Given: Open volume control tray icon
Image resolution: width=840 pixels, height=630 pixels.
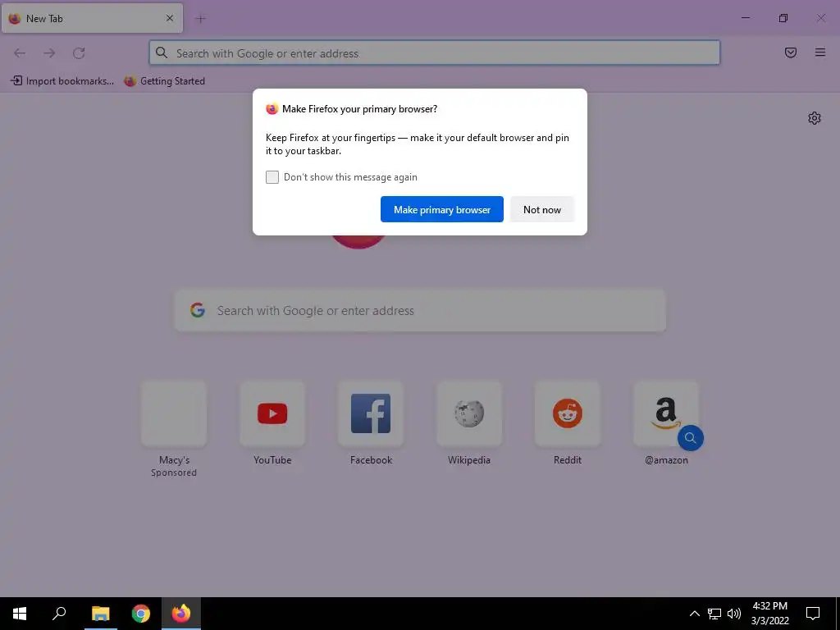Looking at the screenshot, I should coord(734,614).
